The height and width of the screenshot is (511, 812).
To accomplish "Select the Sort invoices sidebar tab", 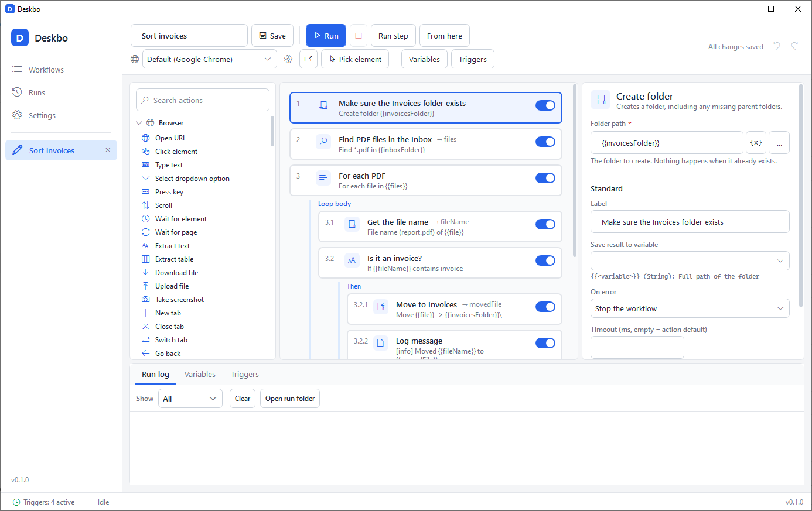I will (x=61, y=150).
